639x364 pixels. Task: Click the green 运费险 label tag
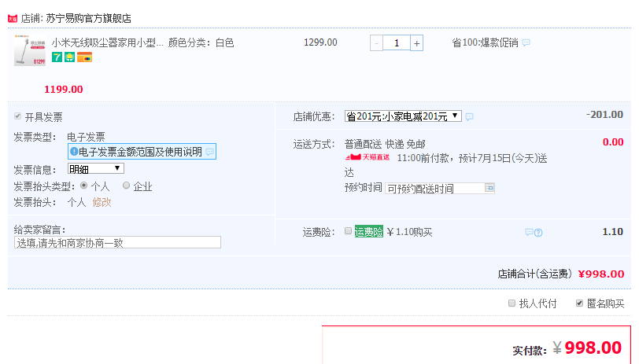click(369, 232)
